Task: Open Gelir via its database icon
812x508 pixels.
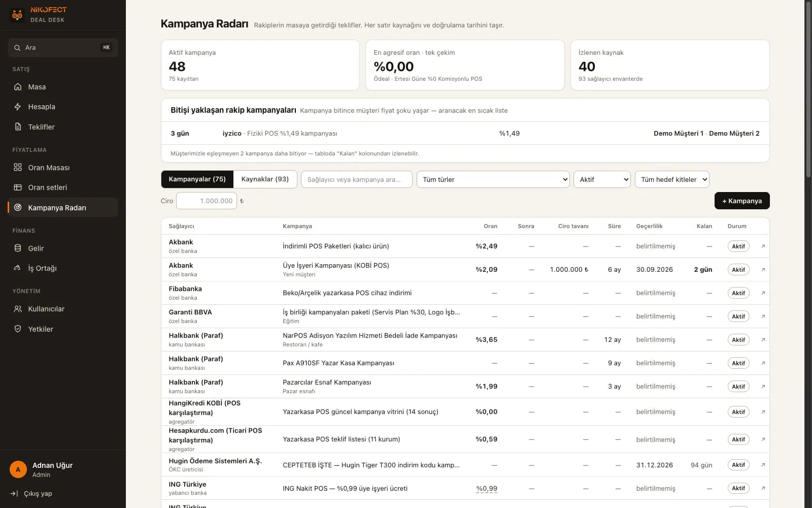Action: click(18, 248)
